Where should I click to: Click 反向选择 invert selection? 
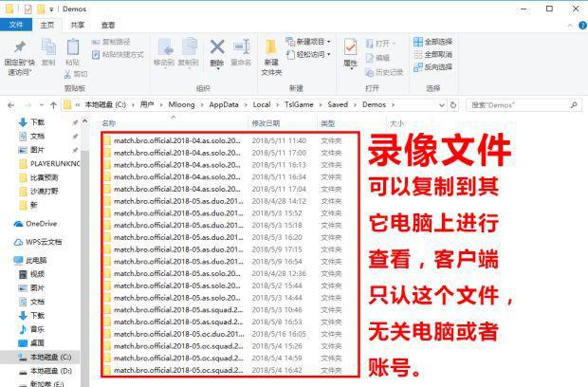[x=433, y=67]
